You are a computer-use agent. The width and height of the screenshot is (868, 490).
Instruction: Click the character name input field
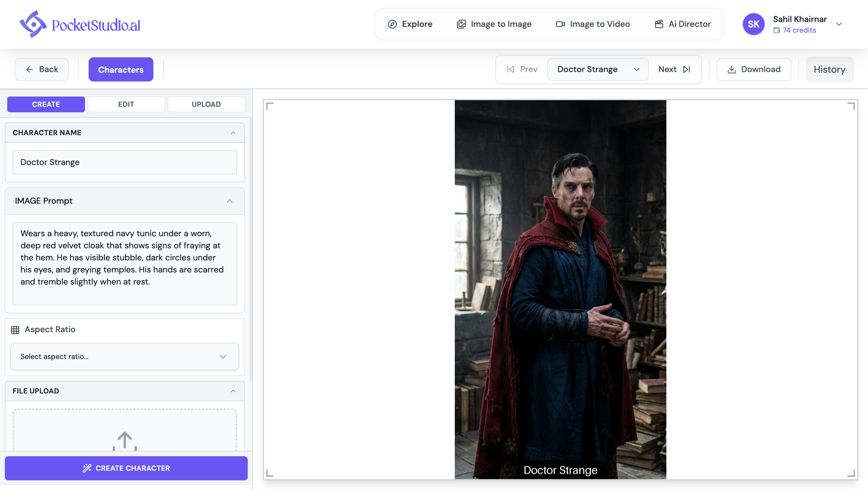pos(125,162)
